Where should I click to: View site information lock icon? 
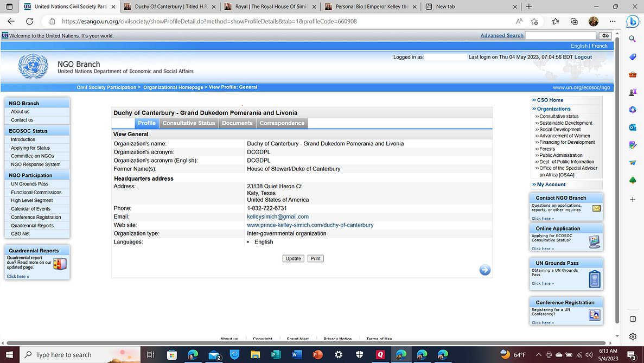coord(52,21)
